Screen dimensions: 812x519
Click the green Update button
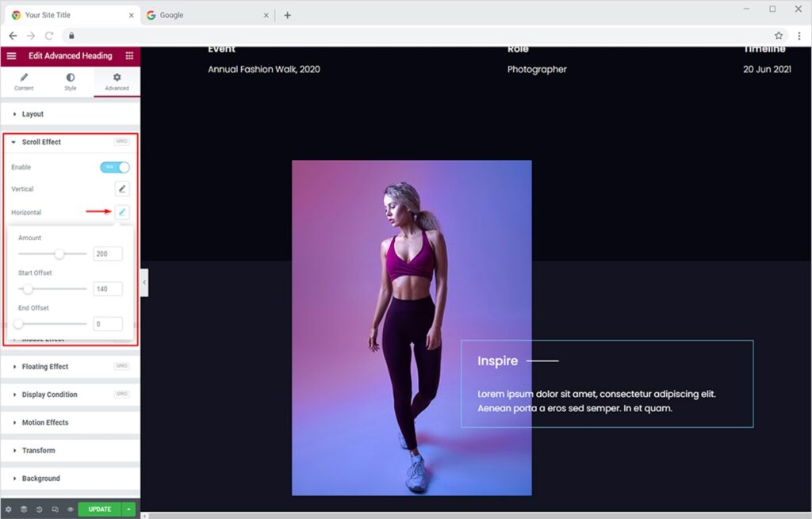click(99, 509)
